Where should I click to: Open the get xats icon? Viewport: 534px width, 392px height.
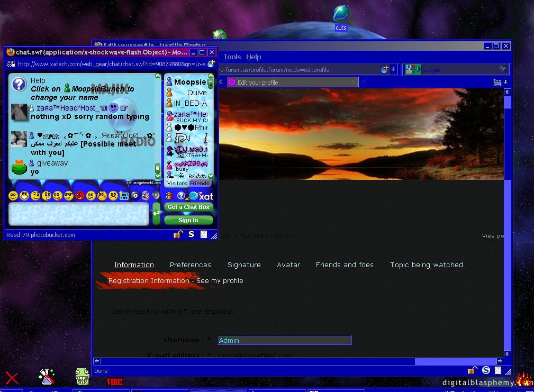124,196
